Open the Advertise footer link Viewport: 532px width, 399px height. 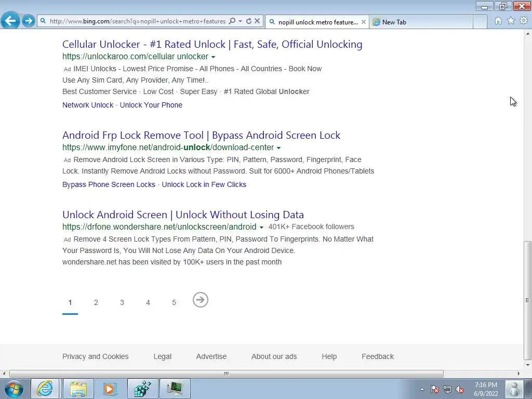tap(211, 356)
